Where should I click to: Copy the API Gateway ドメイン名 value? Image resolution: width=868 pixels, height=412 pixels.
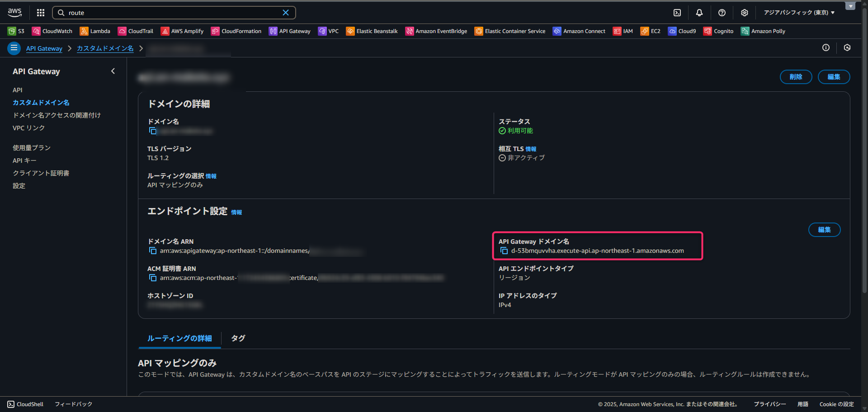coord(504,251)
